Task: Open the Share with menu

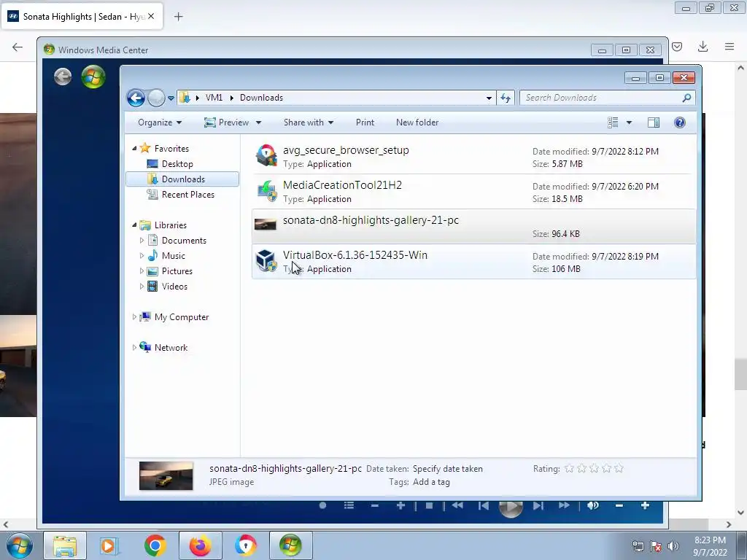Action: [309, 122]
